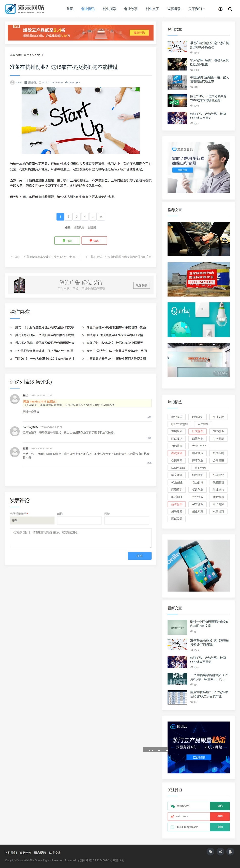Reply to hanxing3437's comment via 回复
240x868 pixels.
pyautogui.click(x=149, y=438)
